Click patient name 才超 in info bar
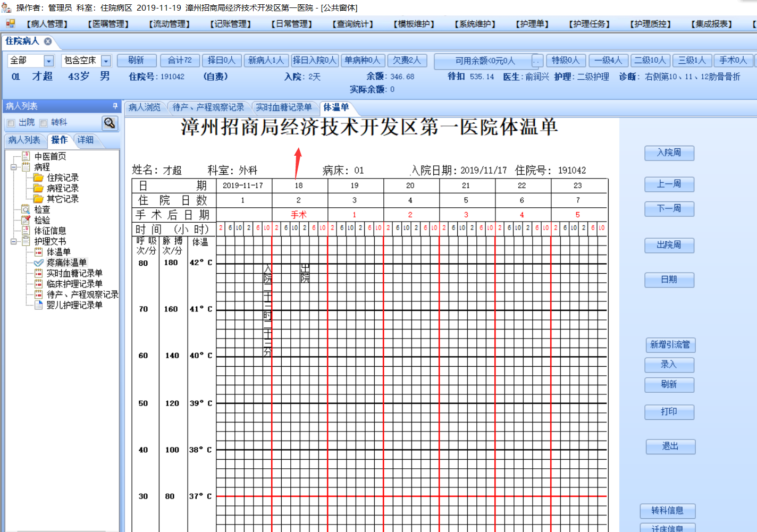The height and width of the screenshot is (532, 757). (x=43, y=77)
